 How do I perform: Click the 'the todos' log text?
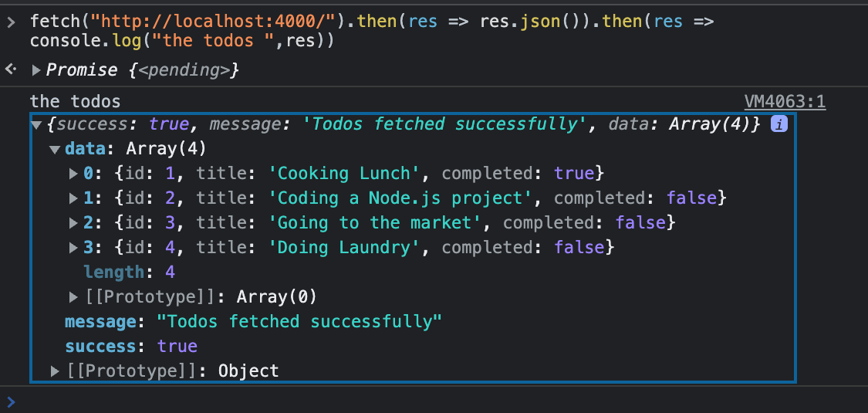coord(76,102)
